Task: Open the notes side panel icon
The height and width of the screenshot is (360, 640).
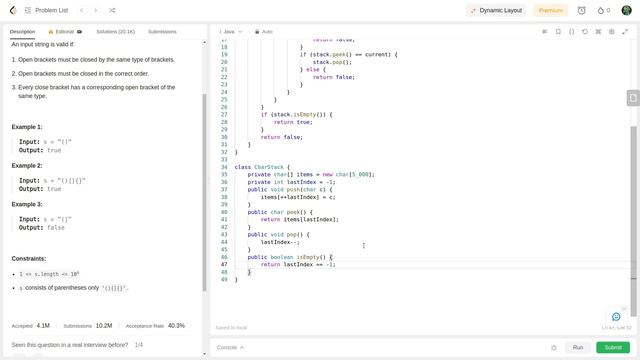Action: tap(633, 98)
